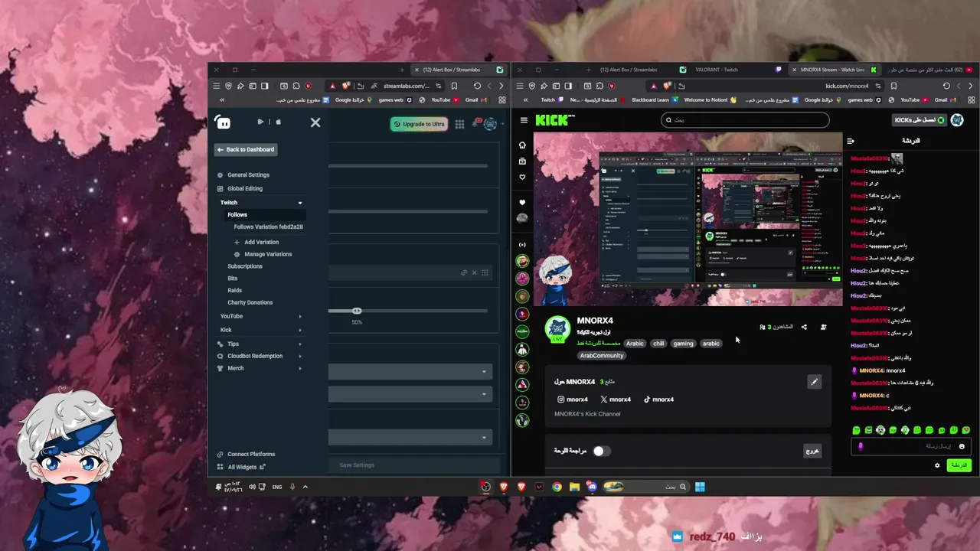Expand the YouTube section in sidebar
This screenshot has height=551, width=980.
tap(300, 316)
